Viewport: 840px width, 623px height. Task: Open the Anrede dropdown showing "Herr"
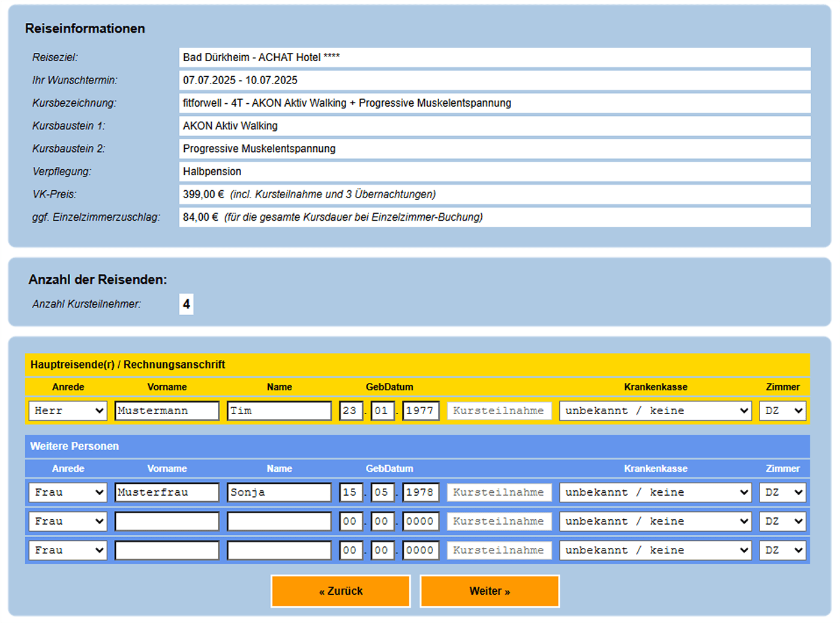tap(67, 411)
